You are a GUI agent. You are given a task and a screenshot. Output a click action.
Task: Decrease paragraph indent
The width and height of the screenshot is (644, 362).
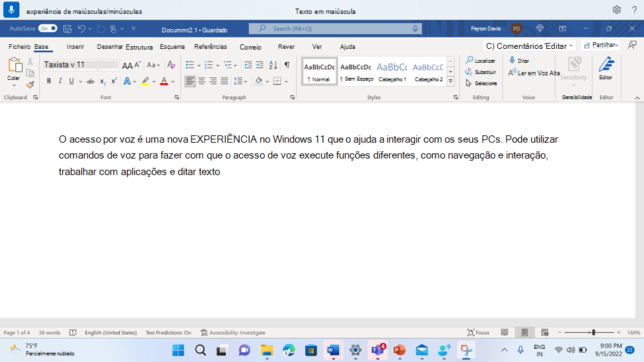[248, 65]
